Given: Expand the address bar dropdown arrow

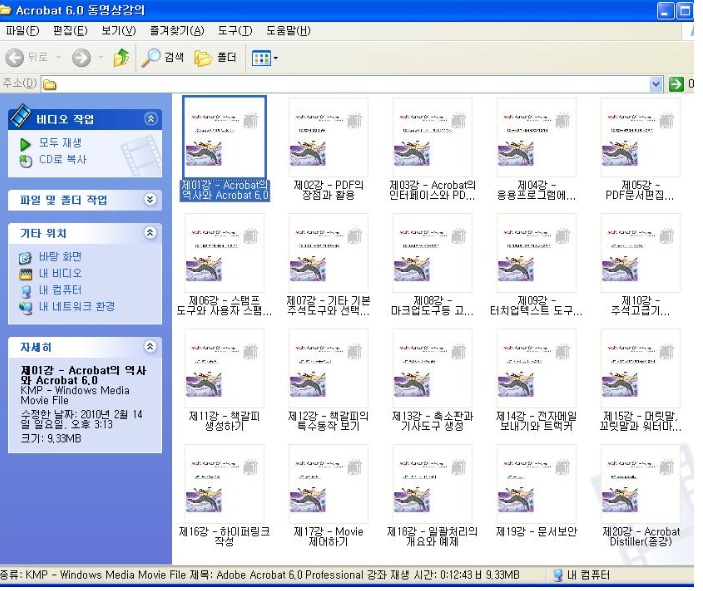Looking at the screenshot, I should pos(656,84).
